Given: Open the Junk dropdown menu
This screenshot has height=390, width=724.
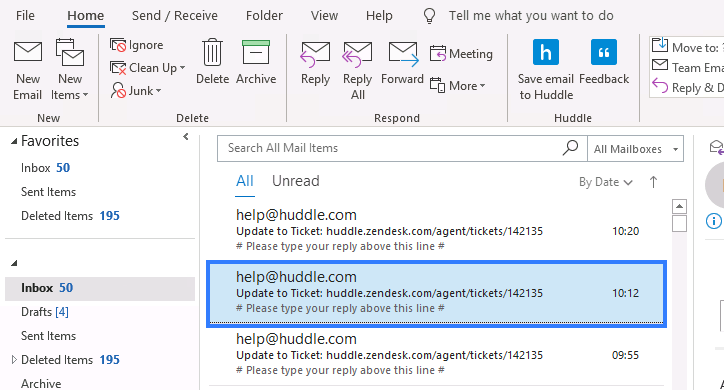Looking at the screenshot, I should [136, 90].
